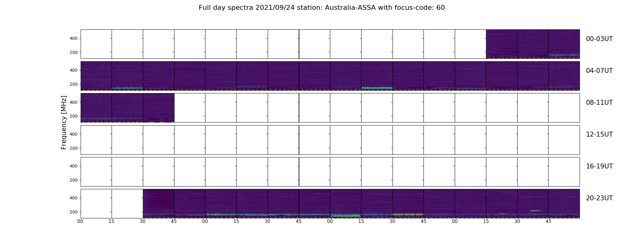Click the '00-03UT' row label
Viewport: 644px width, 245px height.
[599, 39]
